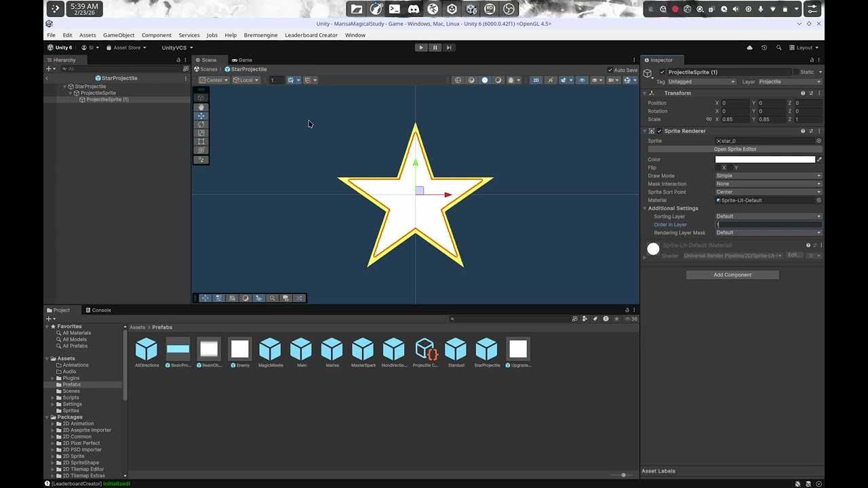Open the GameObject menu
The width and height of the screenshot is (868, 488).
coord(119,35)
